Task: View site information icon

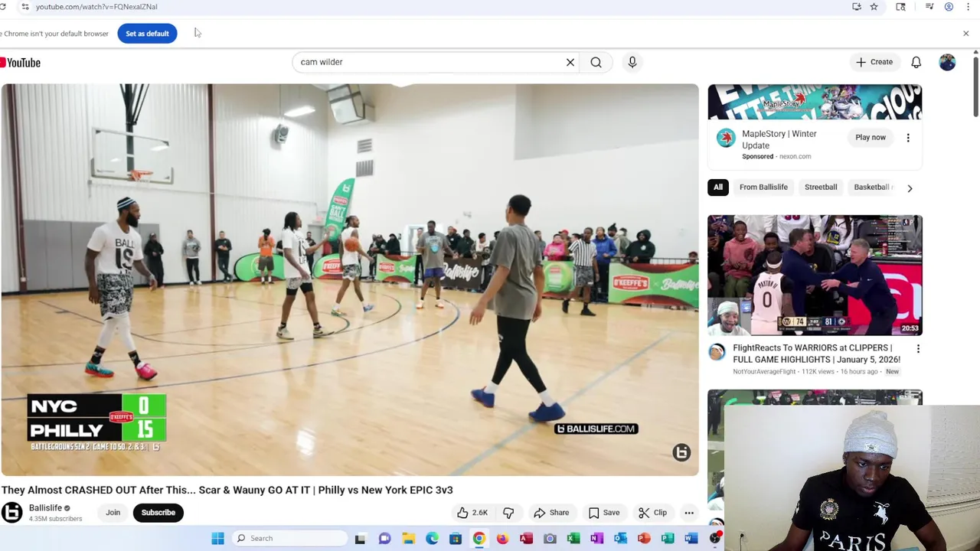Action: tap(24, 7)
